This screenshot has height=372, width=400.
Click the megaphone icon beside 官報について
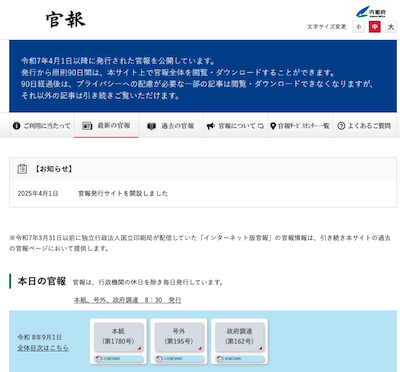(210, 126)
